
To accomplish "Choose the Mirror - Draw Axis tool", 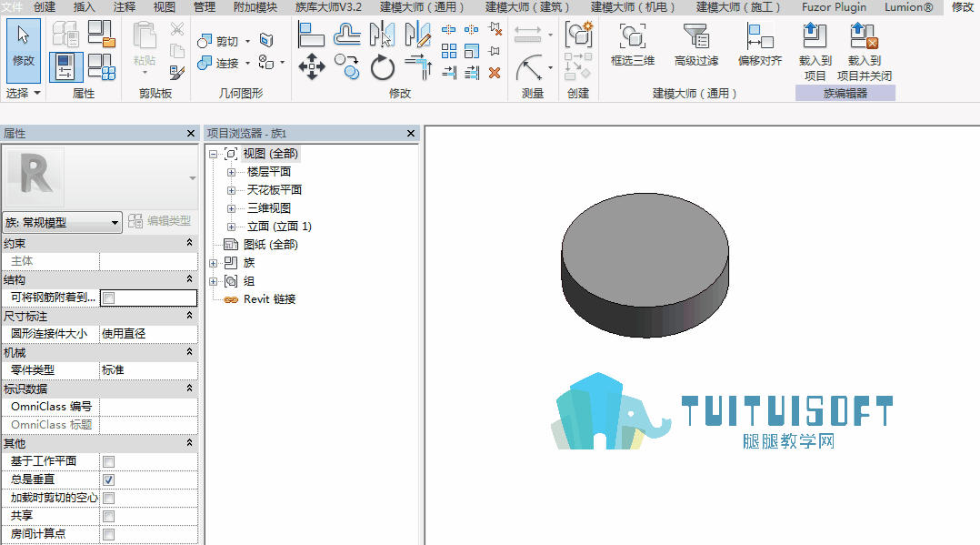I will (417, 35).
